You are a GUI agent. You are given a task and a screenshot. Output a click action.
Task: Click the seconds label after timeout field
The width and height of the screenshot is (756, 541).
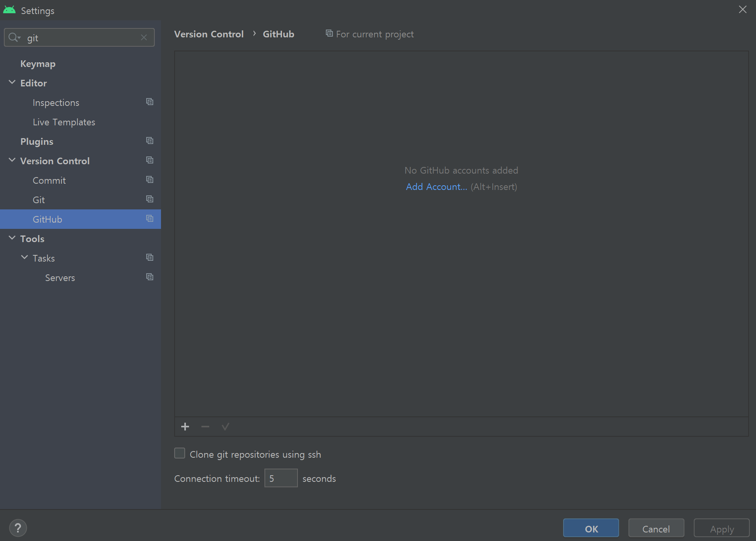319,479
